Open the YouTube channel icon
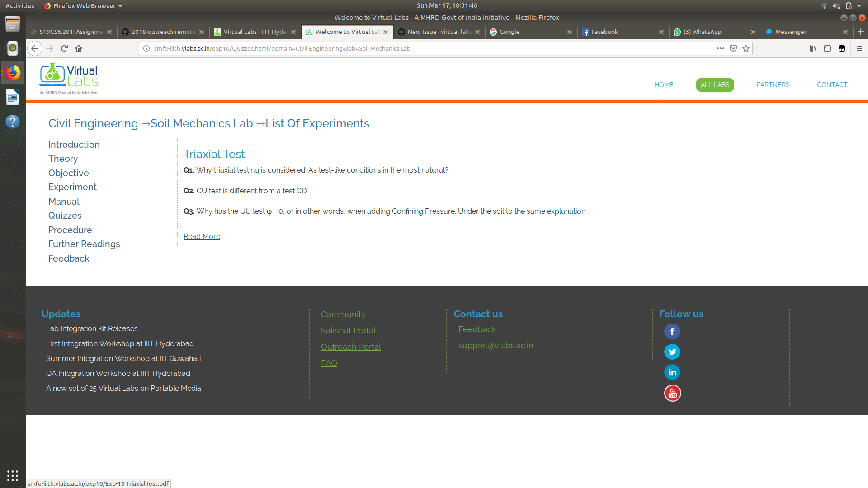The width and height of the screenshot is (868, 488). 672,393
